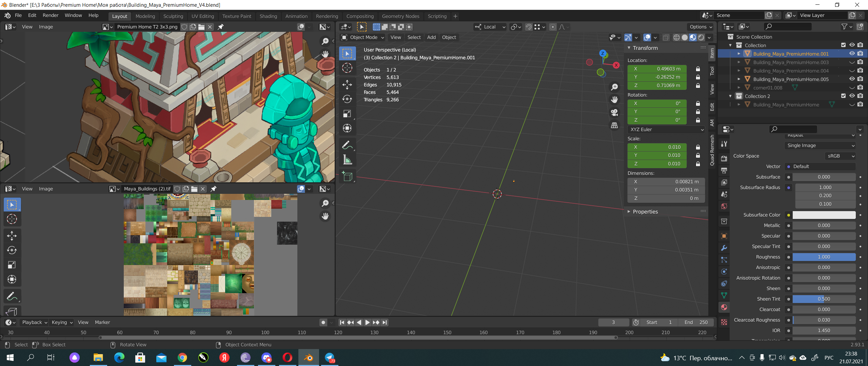Open the XYZ Euler rotation mode dropdown
The height and width of the screenshot is (366, 868).
(x=666, y=129)
